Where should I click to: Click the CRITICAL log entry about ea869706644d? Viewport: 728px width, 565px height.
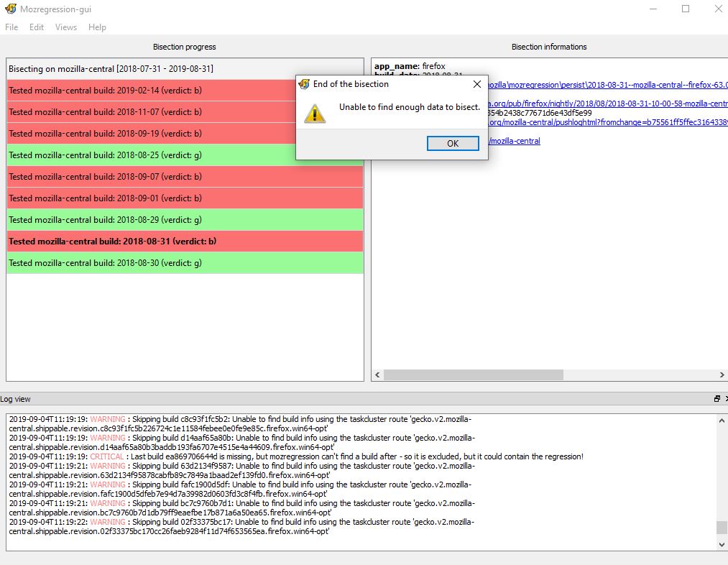point(296,457)
